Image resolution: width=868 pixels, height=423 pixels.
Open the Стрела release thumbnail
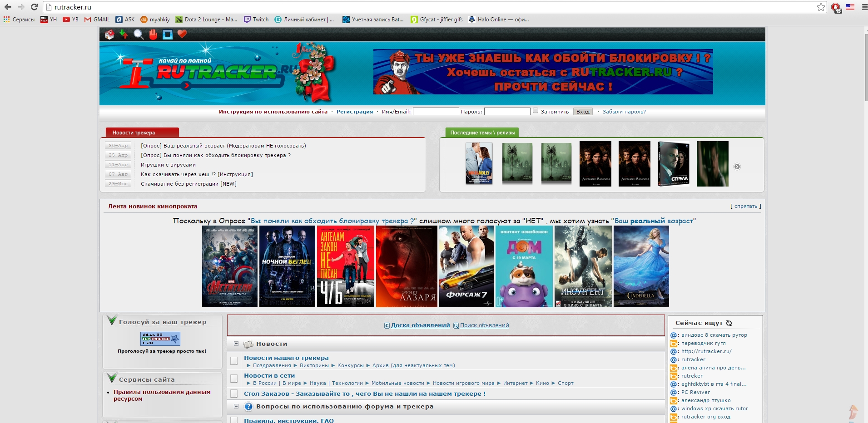(674, 164)
